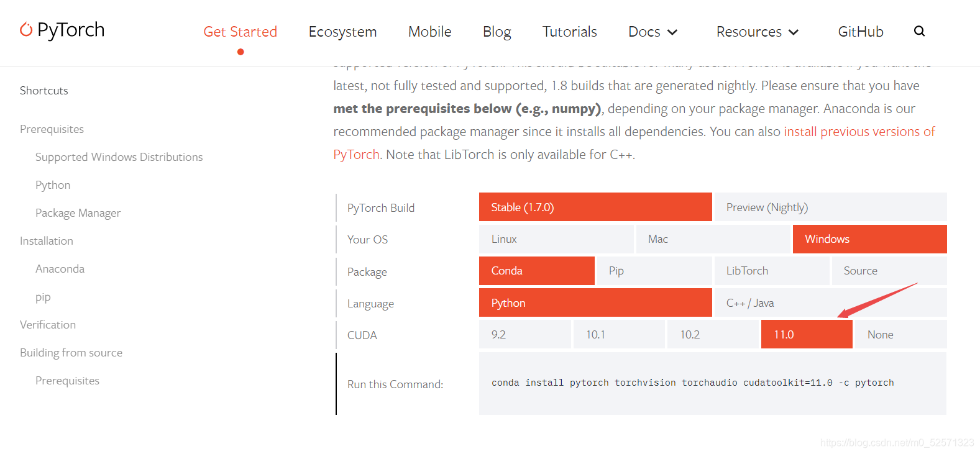Click the PyTorch Build row label

point(381,207)
